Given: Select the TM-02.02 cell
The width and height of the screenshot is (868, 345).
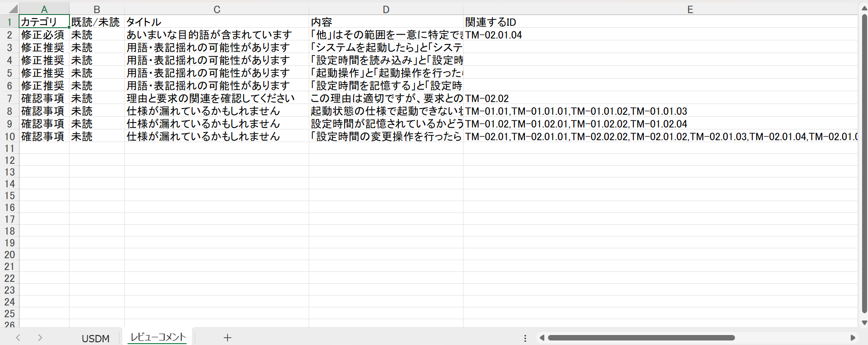Looking at the screenshot, I should tap(661, 98).
